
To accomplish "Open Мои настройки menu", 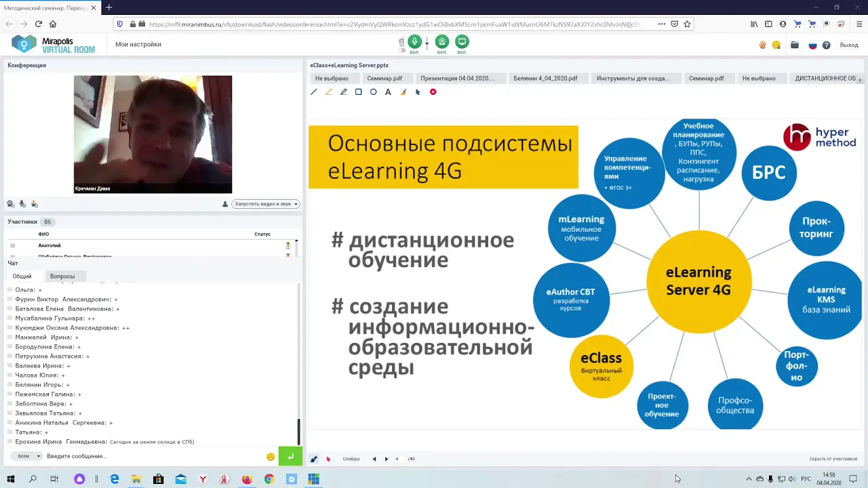I will pyautogui.click(x=138, y=44).
